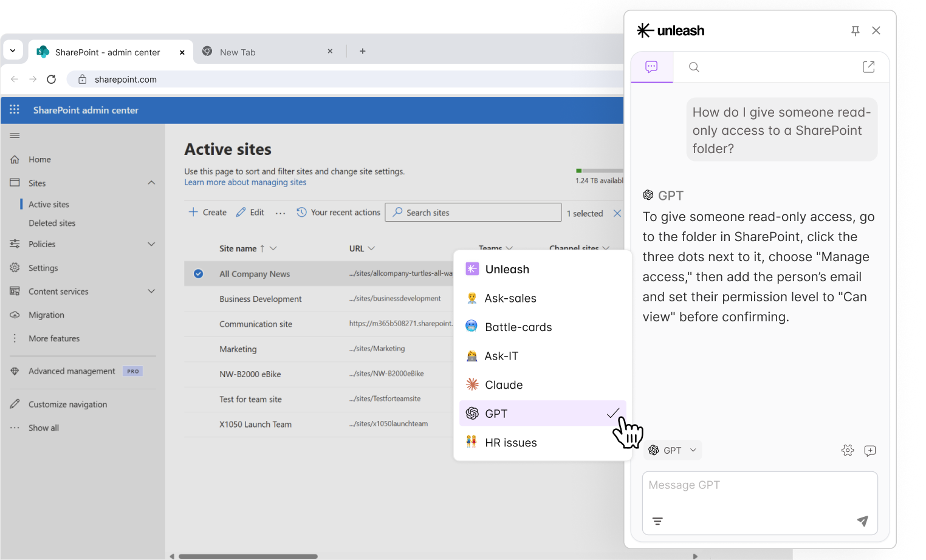The image size is (926, 560).
Task: Pick GPT in the assistant list
Action: pos(543,414)
